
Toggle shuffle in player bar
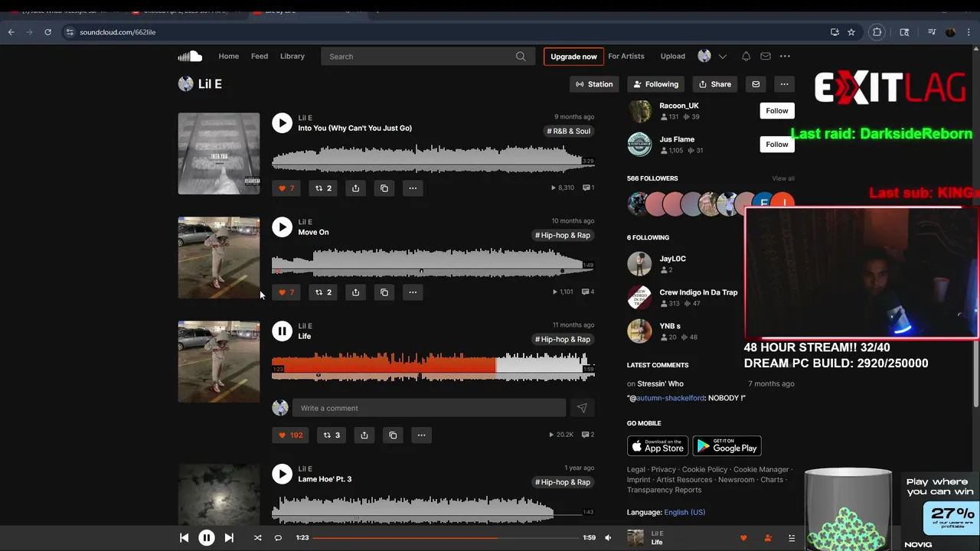tap(257, 538)
